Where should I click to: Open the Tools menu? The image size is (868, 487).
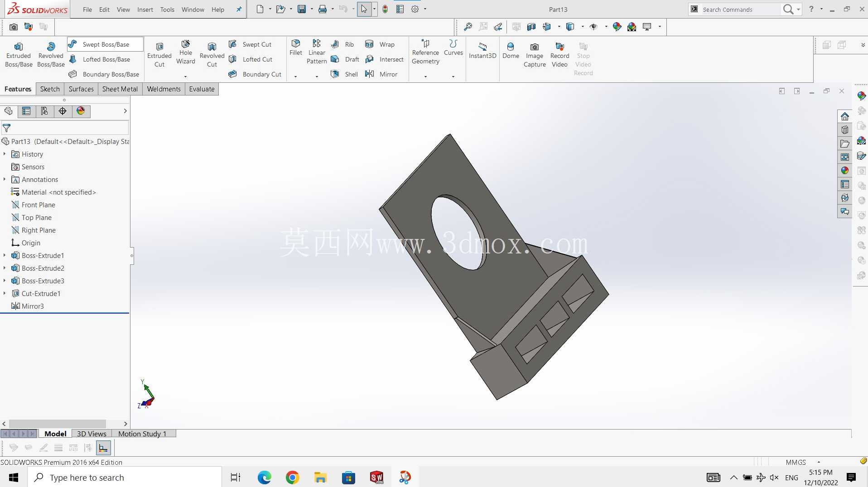pos(167,10)
